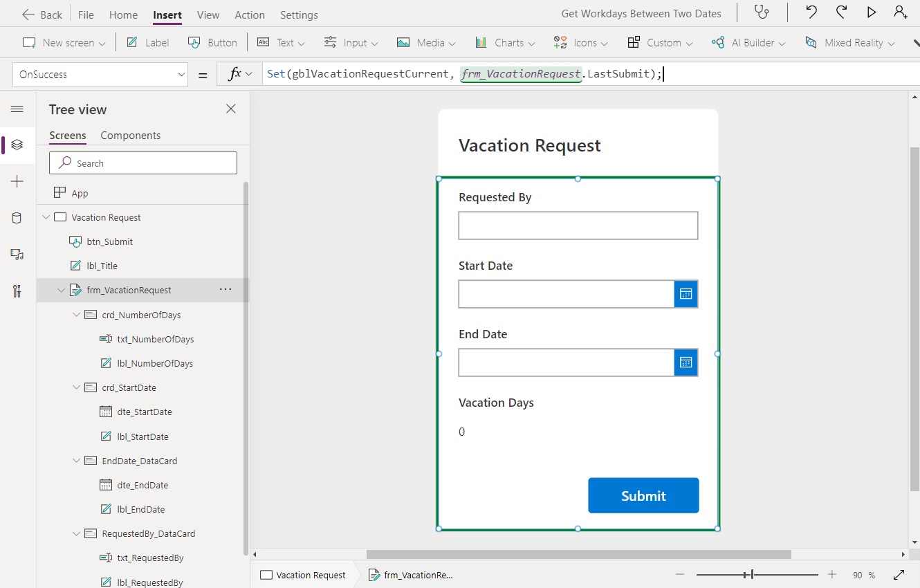Run the App checker stethoscope icon
The image size is (920, 588).
[x=762, y=12]
